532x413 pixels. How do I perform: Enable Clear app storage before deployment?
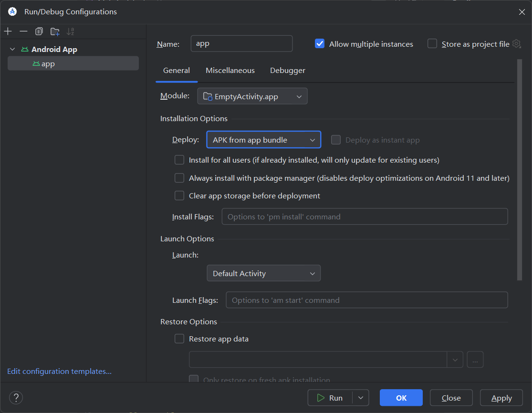point(179,196)
